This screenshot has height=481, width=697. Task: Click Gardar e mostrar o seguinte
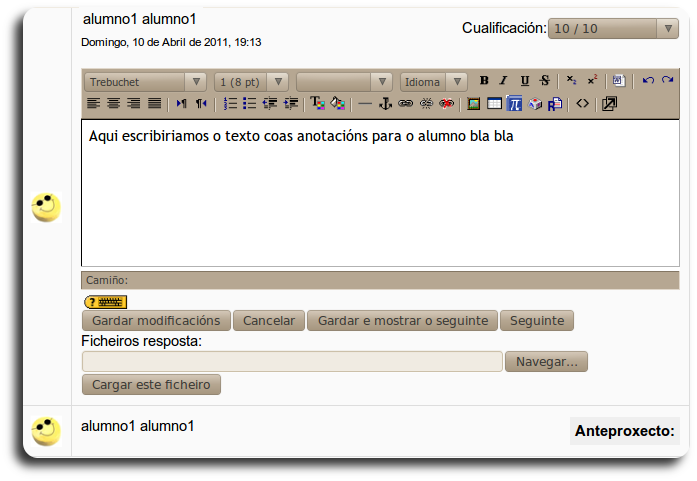[403, 321]
